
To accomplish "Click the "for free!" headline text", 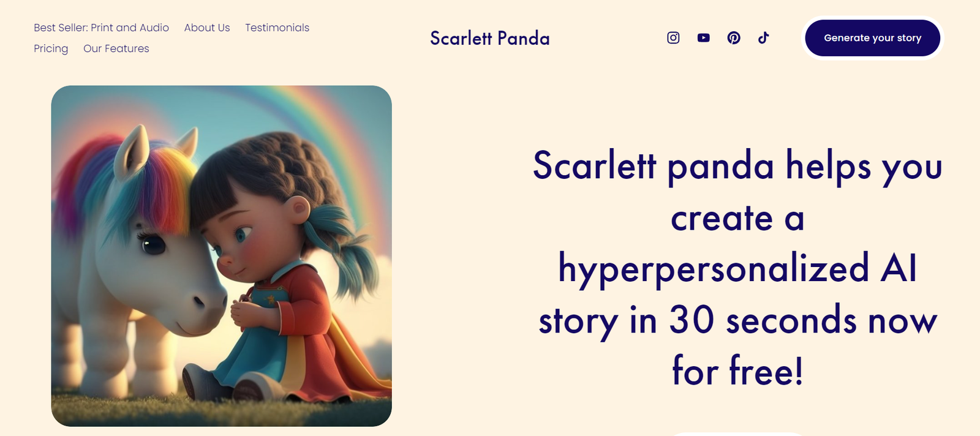I will click(737, 371).
